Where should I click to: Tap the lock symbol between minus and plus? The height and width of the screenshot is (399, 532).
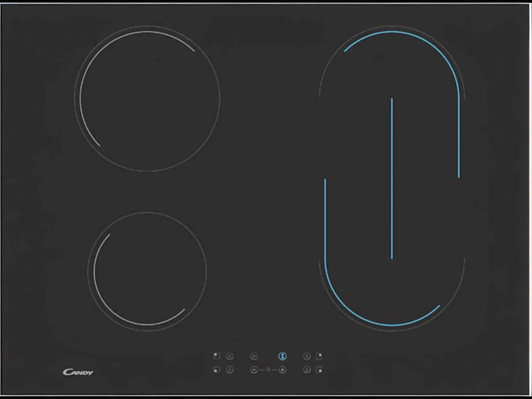pyautogui.click(x=268, y=370)
